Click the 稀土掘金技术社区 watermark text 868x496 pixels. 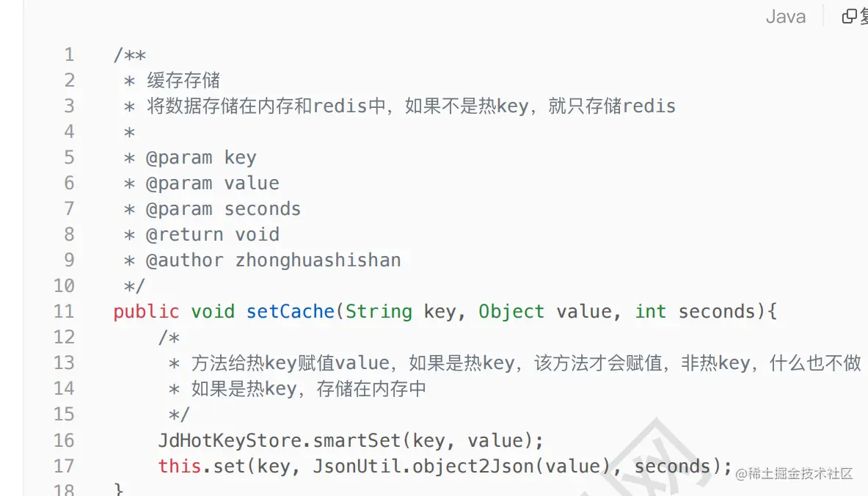[x=800, y=473]
